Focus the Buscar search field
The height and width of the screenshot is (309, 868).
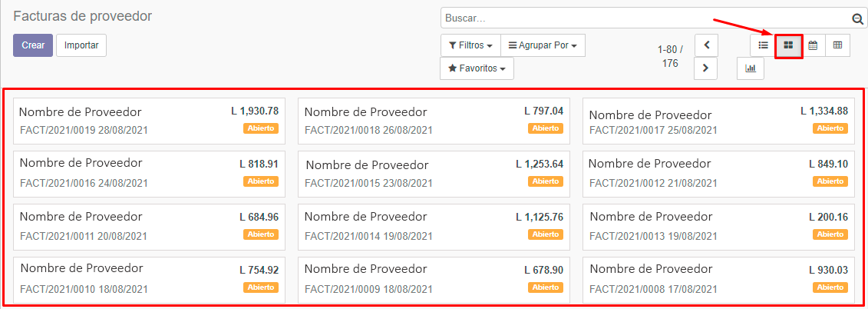click(645, 18)
